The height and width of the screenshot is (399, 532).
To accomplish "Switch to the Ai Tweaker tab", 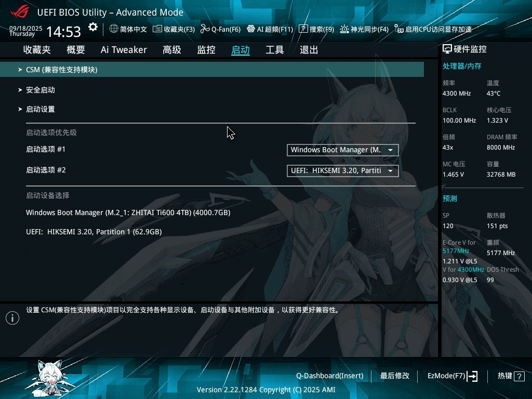I will [124, 49].
